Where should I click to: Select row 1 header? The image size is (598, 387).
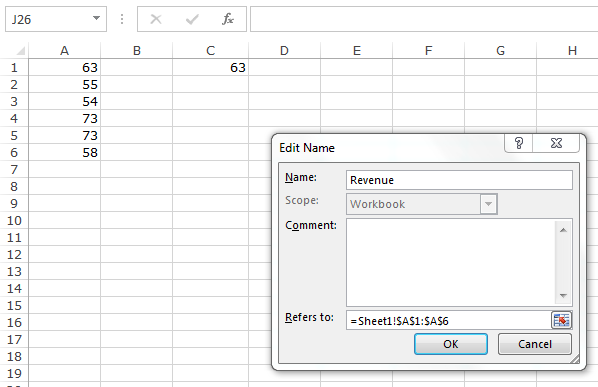(14, 67)
